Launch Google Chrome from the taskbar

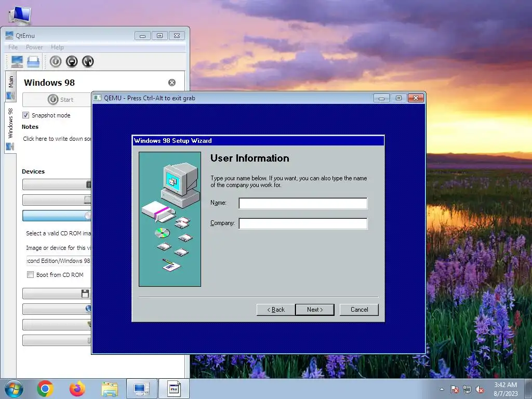[46, 389]
